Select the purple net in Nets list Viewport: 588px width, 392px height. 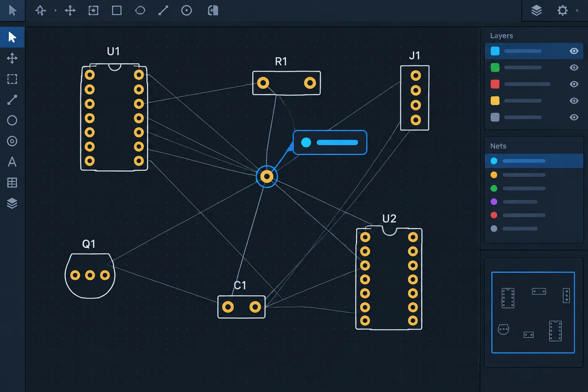tap(534, 202)
